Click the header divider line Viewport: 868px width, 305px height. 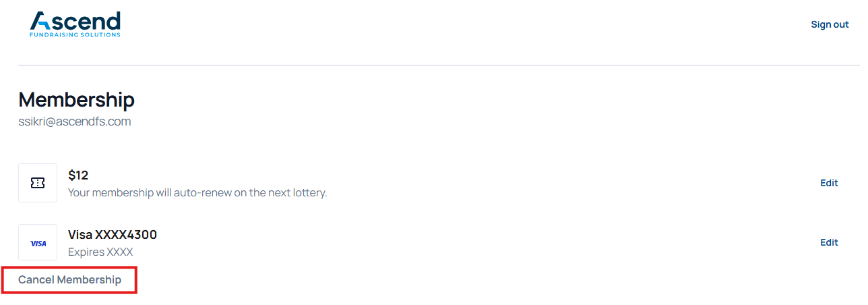coord(439,65)
